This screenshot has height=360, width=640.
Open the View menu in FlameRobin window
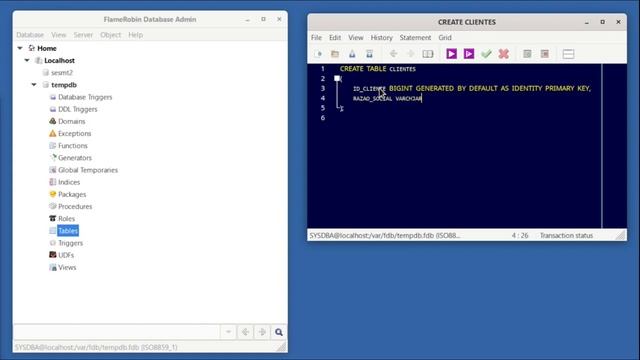59,35
